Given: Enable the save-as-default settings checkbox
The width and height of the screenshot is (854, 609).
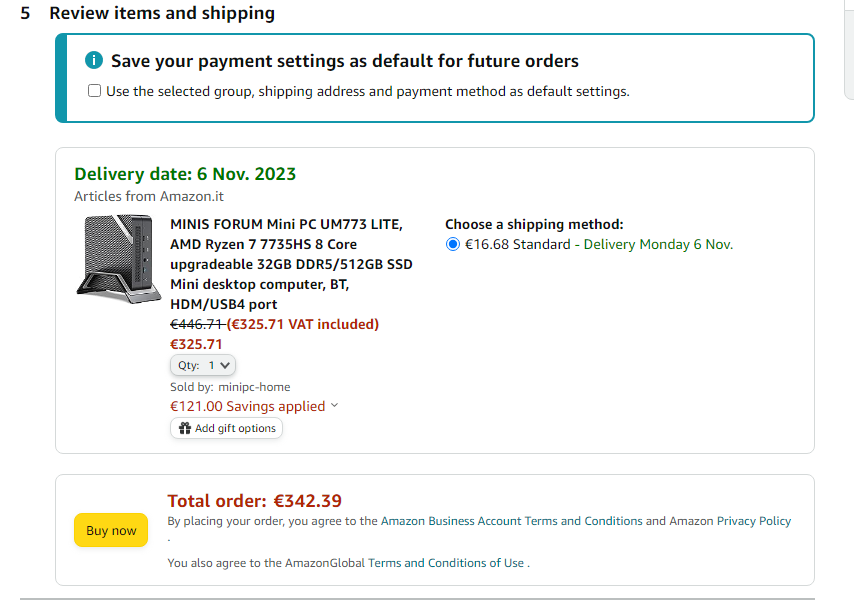Looking at the screenshot, I should pos(94,91).
